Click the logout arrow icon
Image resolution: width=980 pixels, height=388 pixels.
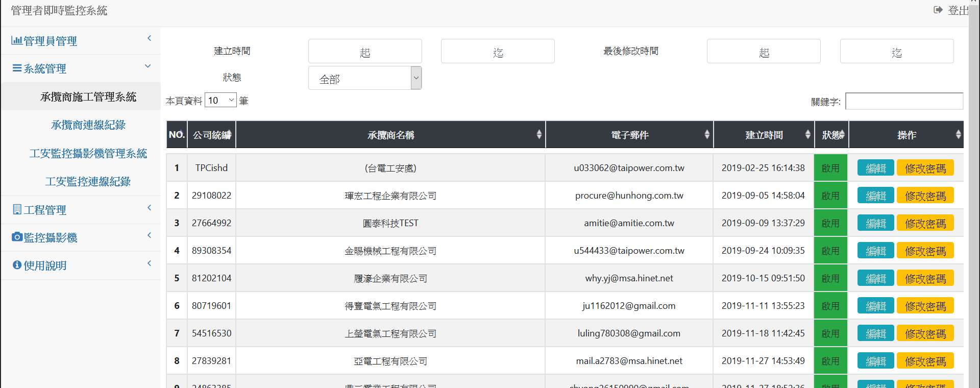938,10
